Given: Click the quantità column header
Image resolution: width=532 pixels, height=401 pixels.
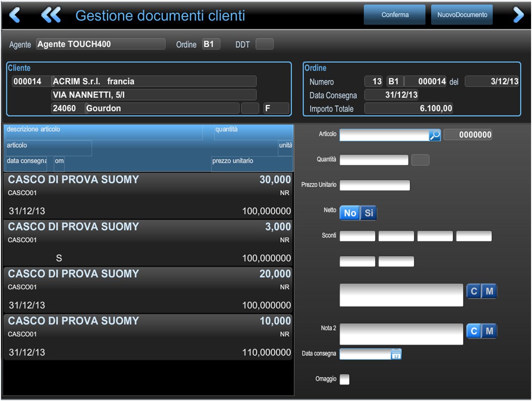Looking at the screenshot, I should click(x=253, y=132).
